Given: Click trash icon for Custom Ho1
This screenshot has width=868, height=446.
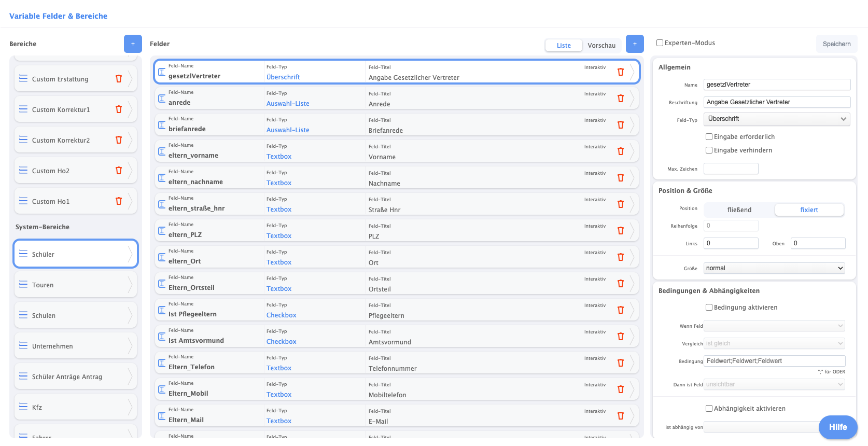Looking at the screenshot, I should click(119, 201).
